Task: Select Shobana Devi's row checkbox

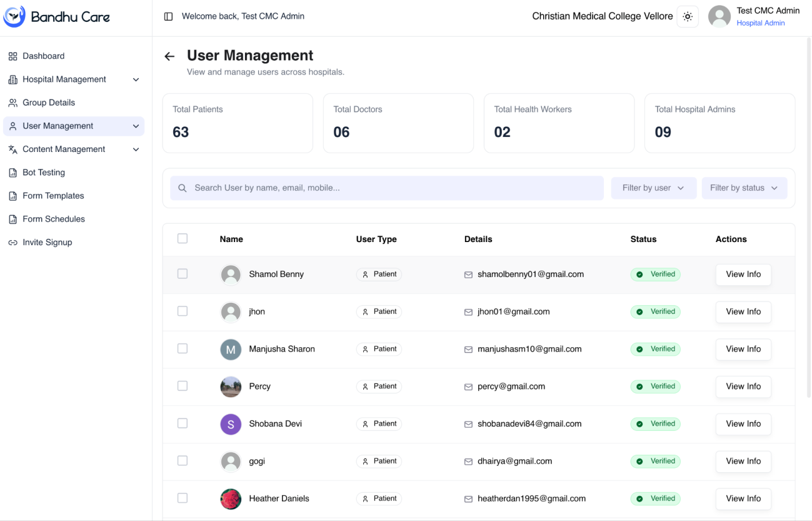Action: (183, 423)
